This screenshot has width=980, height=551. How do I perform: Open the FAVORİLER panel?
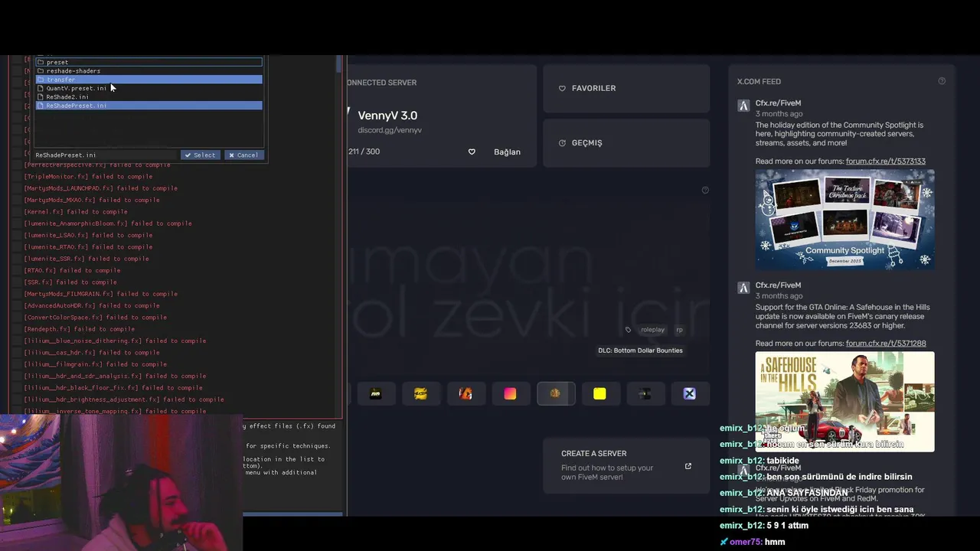626,88
